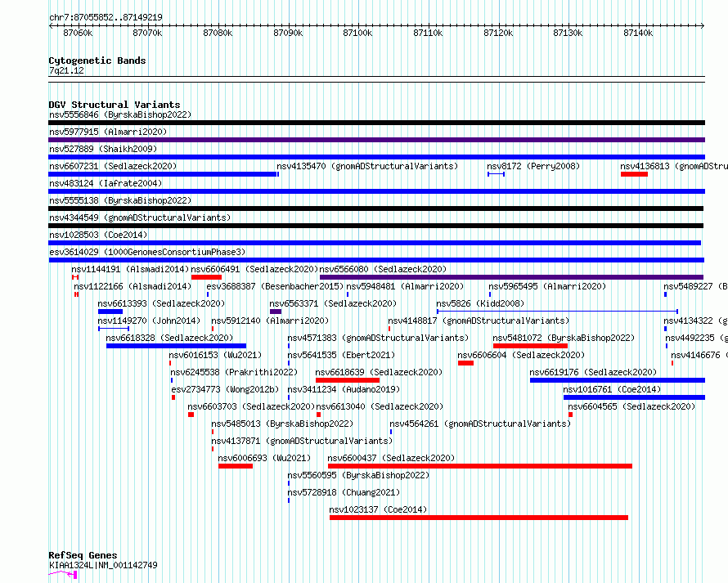The image size is (728, 583).
Task: Click the red bar under nsv6606491
Action: click(206, 277)
